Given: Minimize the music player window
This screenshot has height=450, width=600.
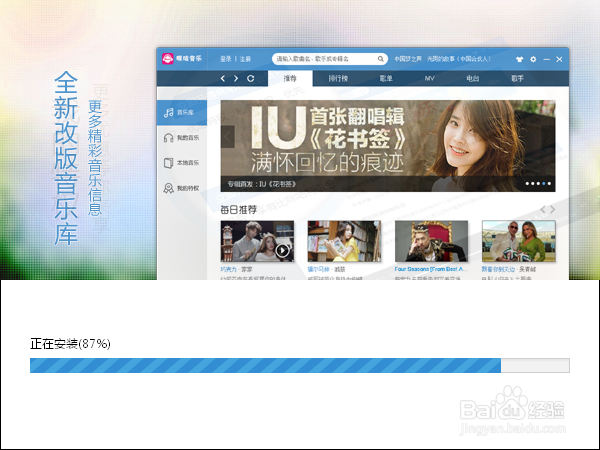Looking at the screenshot, I should click(546, 59).
